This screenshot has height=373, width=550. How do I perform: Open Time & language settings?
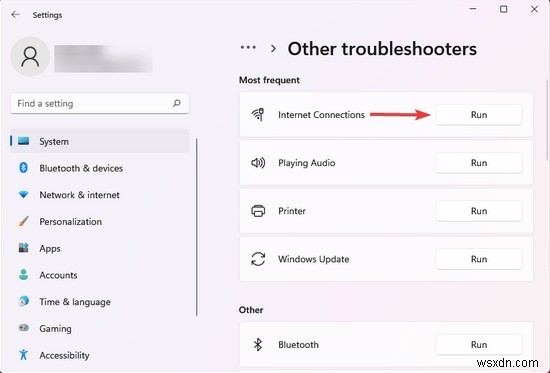pos(100,301)
